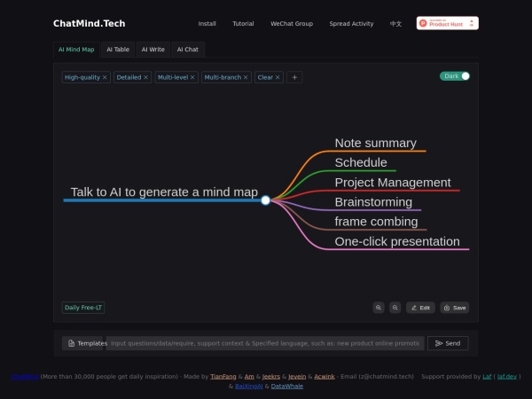This screenshot has width=532, height=399.
Task: Zoom in on the mind map
Action: pos(379,308)
